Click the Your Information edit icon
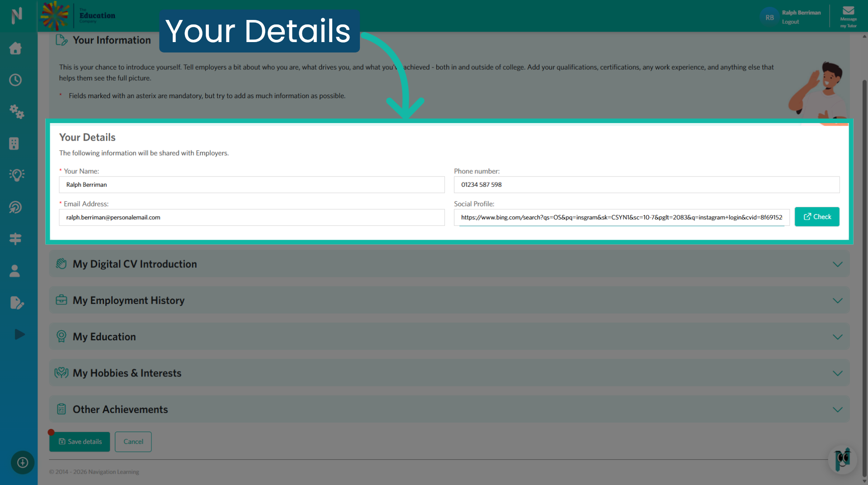868x485 pixels. pos(61,40)
